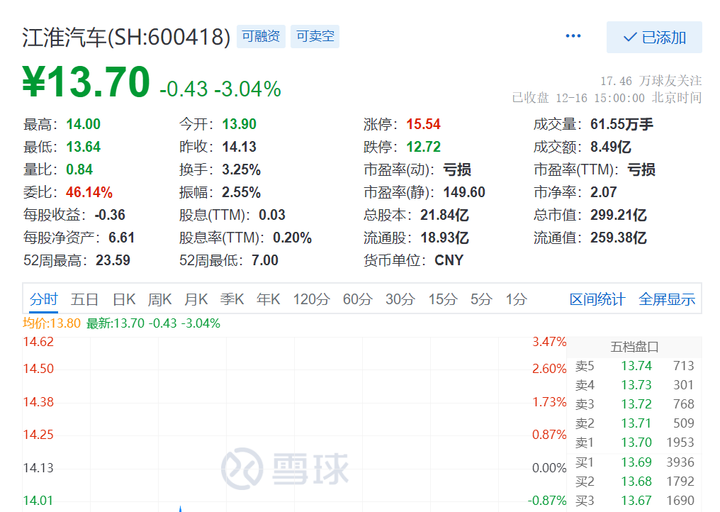Open the 区间统计 link
This screenshot has height=512, width=720.
[x=597, y=299]
